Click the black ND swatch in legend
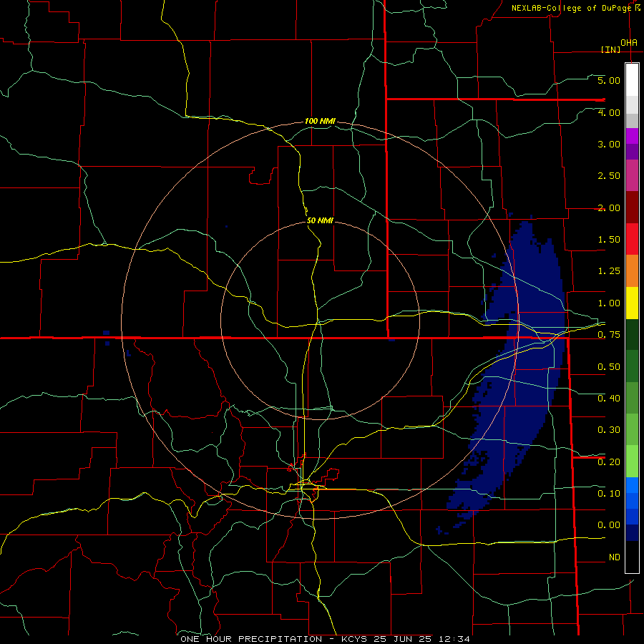 632,557
